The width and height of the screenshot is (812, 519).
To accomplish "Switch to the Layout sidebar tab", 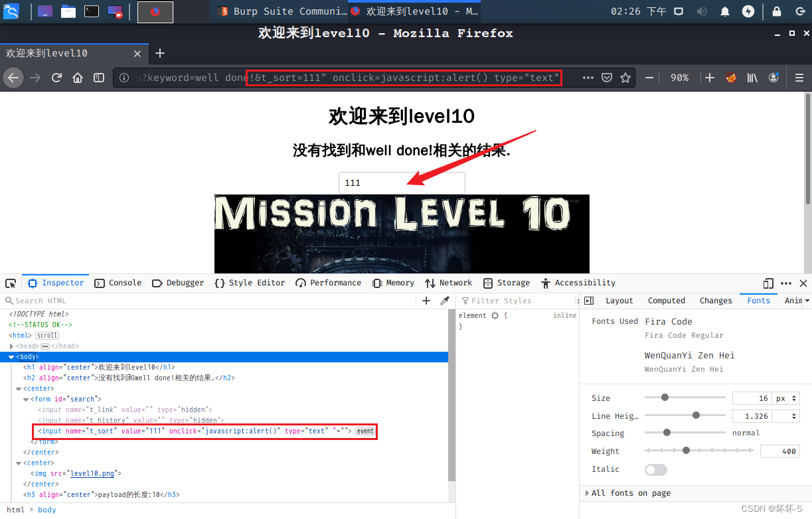I will [x=619, y=301].
